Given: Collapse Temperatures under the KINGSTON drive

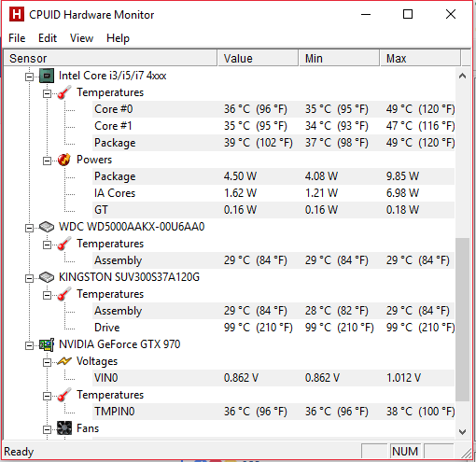Looking at the screenshot, I should tap(47, 295).
